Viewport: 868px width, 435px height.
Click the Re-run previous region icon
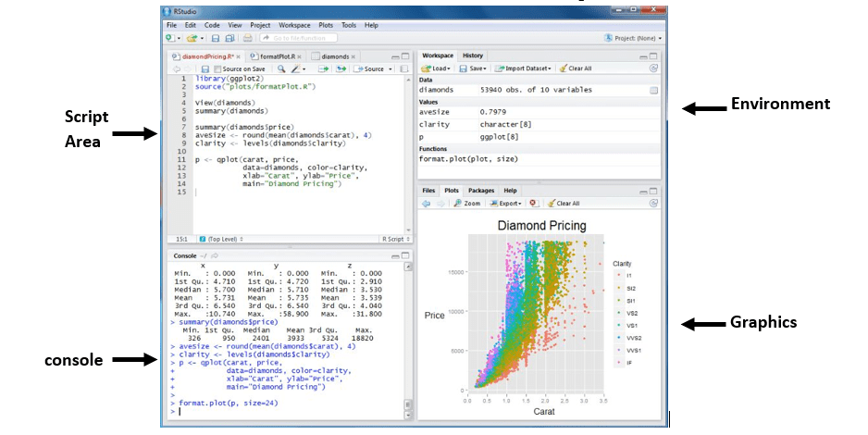341,68
